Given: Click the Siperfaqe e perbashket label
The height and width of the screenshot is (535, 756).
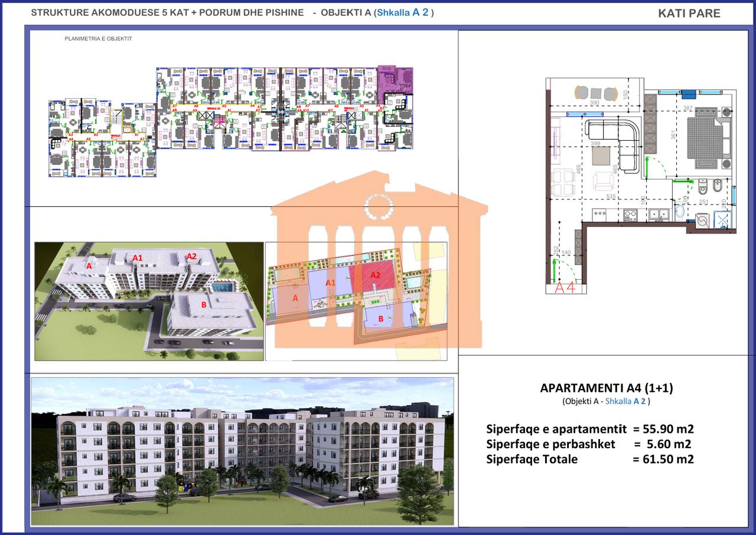Looking at the screenshot, I should point(551,444).
